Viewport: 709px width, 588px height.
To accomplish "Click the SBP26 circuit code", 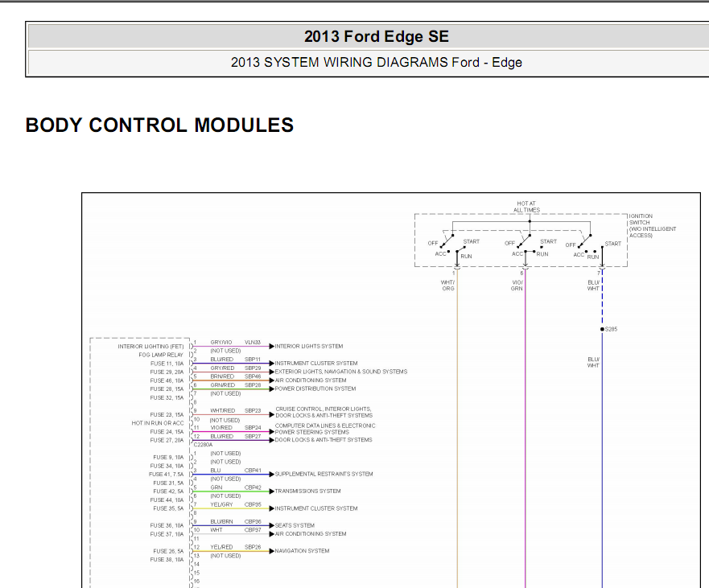I will (x=253, y=547).
